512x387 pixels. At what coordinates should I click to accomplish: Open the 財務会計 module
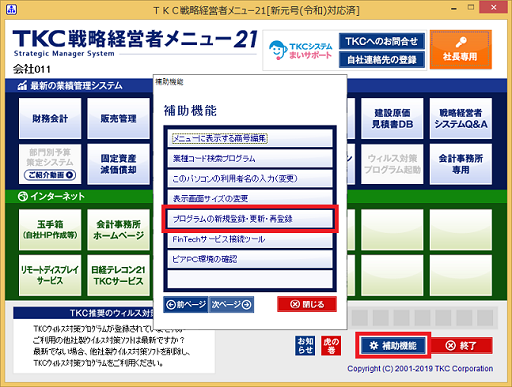(50, 118)
